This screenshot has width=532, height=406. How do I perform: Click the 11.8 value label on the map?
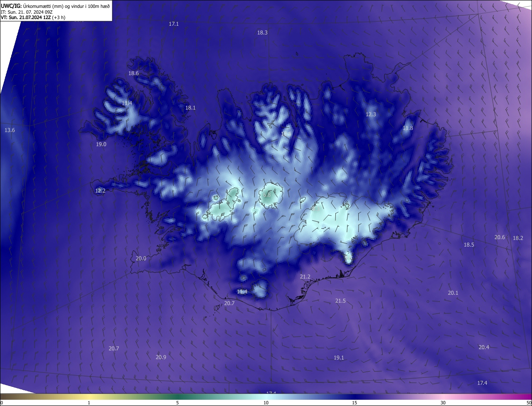[408, 128]
